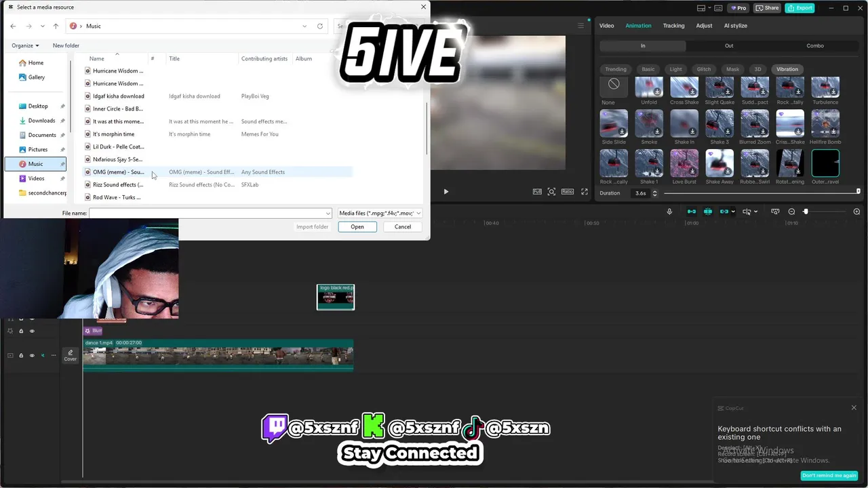Click Don't remind me again button

click(829, 475)
